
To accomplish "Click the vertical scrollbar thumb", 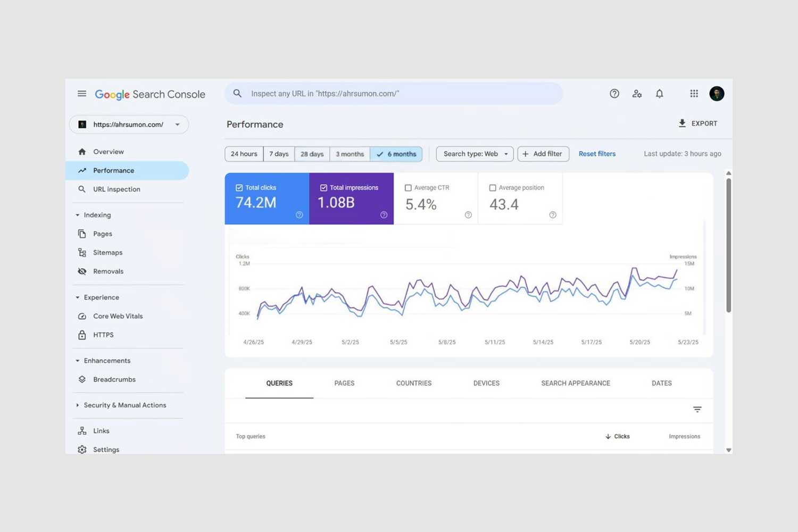I will pos(729,245).
